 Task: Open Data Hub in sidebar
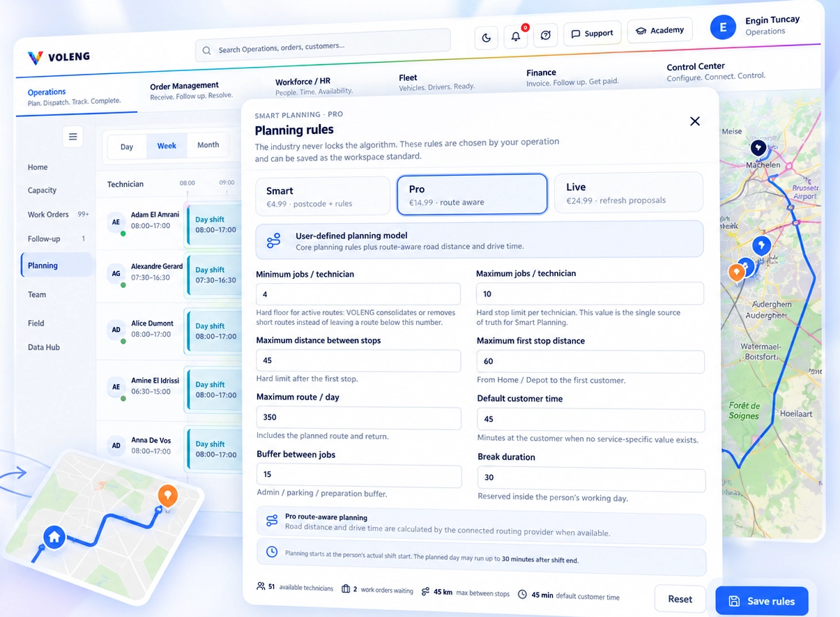[44, 347]
